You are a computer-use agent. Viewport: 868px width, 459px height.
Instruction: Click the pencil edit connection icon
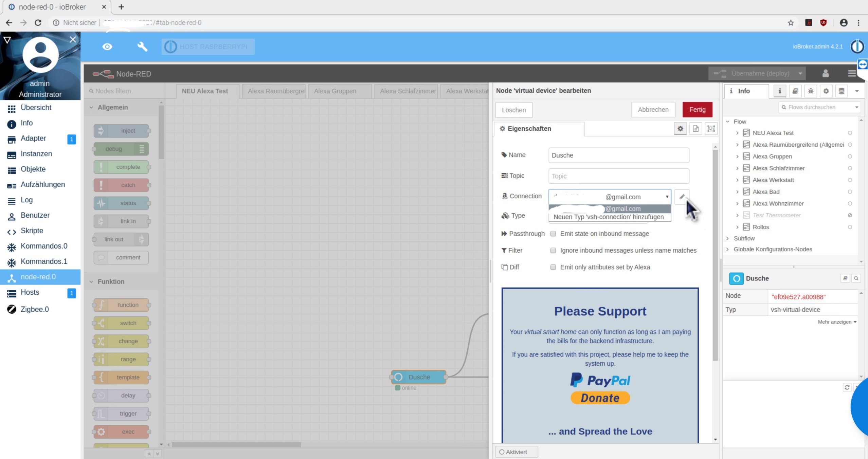[682, 197]
